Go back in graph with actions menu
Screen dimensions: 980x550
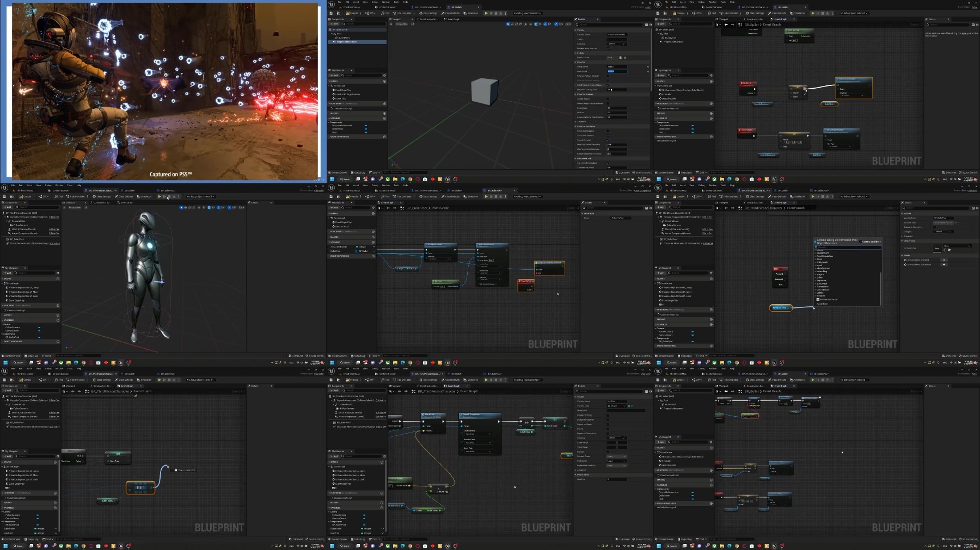[726, 208]
